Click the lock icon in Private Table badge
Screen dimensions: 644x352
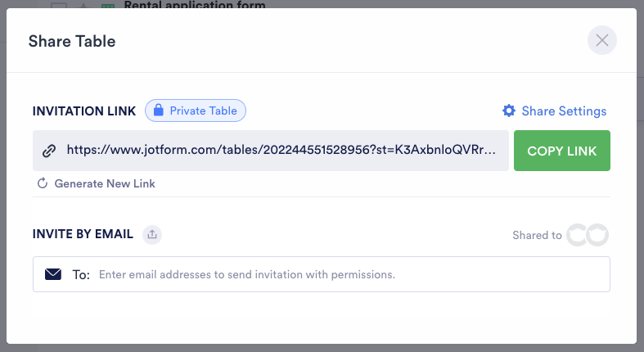[159, 111]
